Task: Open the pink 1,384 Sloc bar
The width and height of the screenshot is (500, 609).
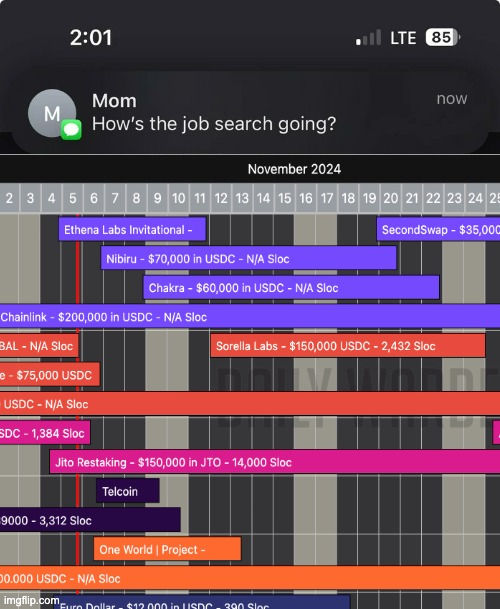Action: (45, 433)
